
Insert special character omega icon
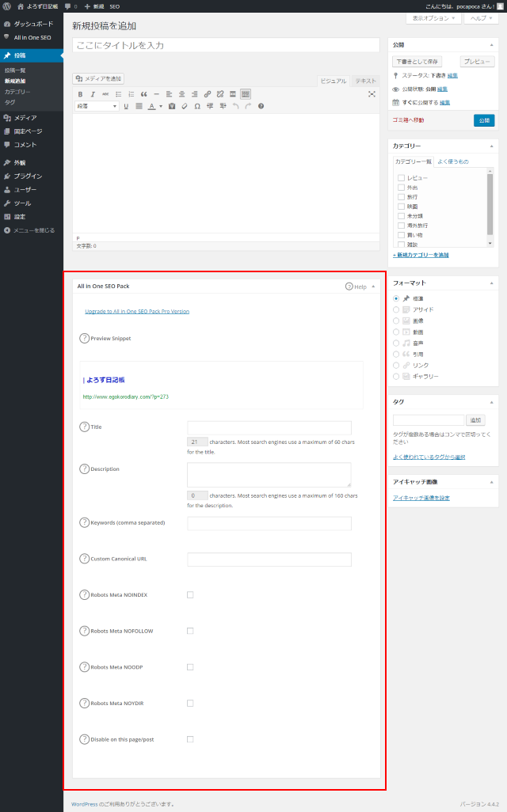pos(197,106)
